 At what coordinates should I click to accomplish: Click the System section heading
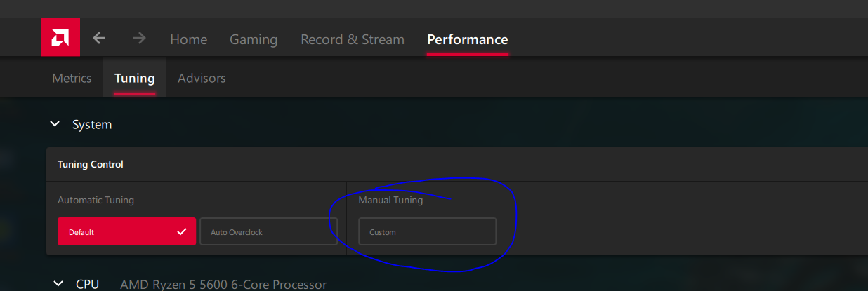coord(92,124)
